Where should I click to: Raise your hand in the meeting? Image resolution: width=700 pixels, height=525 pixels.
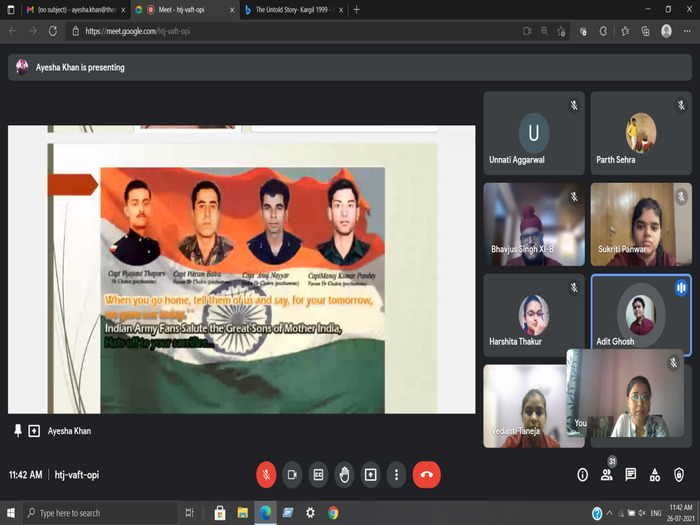pos(344,475)
